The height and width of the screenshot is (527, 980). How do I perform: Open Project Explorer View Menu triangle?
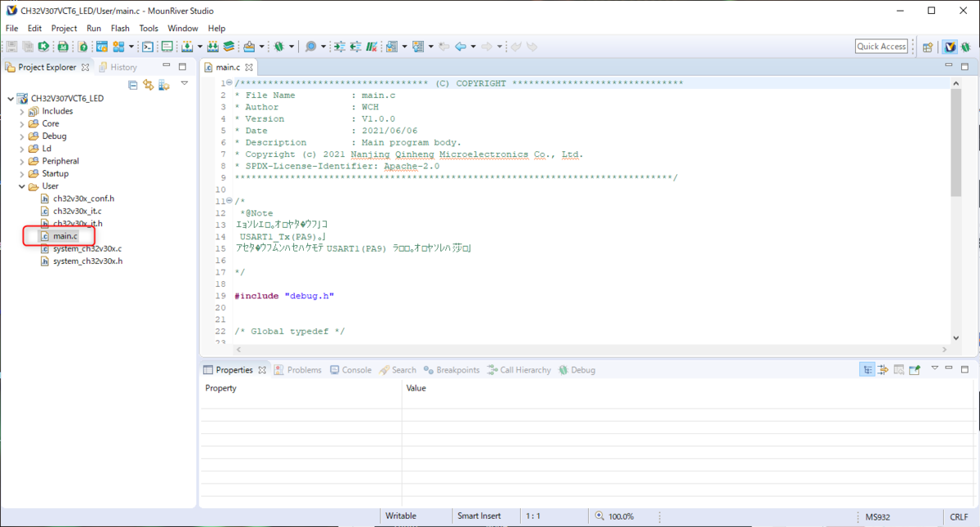[185, 83]
